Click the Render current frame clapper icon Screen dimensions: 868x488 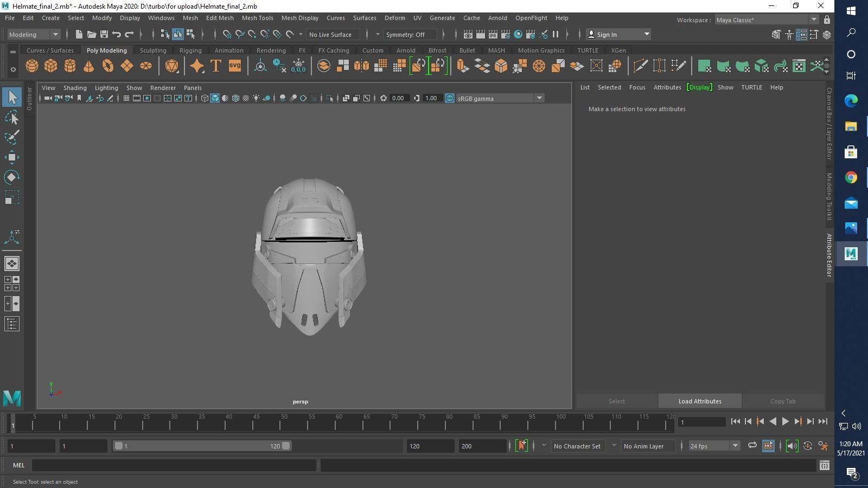pyautogui.click(x=481, y=34)
